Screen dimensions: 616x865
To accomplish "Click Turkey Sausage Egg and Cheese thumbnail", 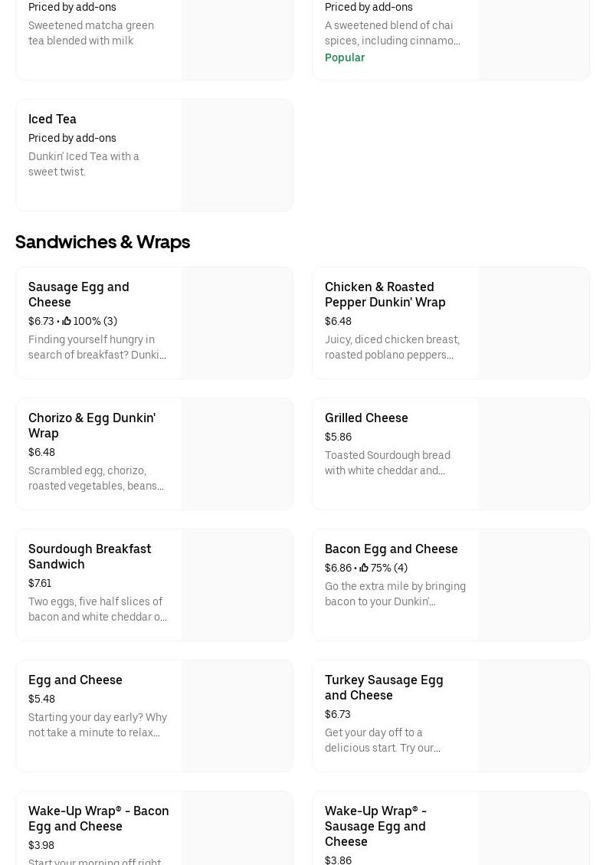I will [x=533, y=716].
